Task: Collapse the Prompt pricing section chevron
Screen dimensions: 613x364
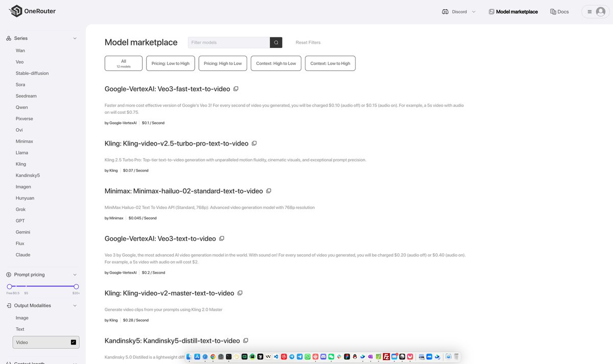Action: [75, 275]
